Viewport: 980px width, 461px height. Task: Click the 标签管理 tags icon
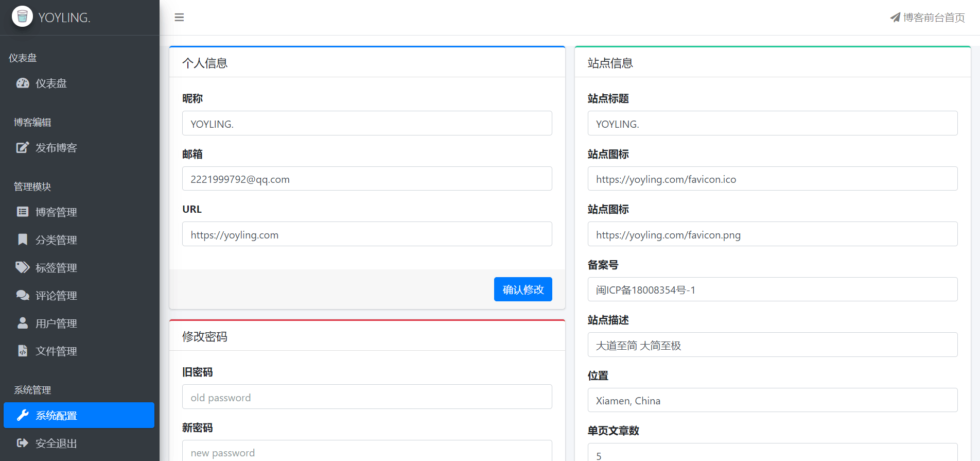23,267
